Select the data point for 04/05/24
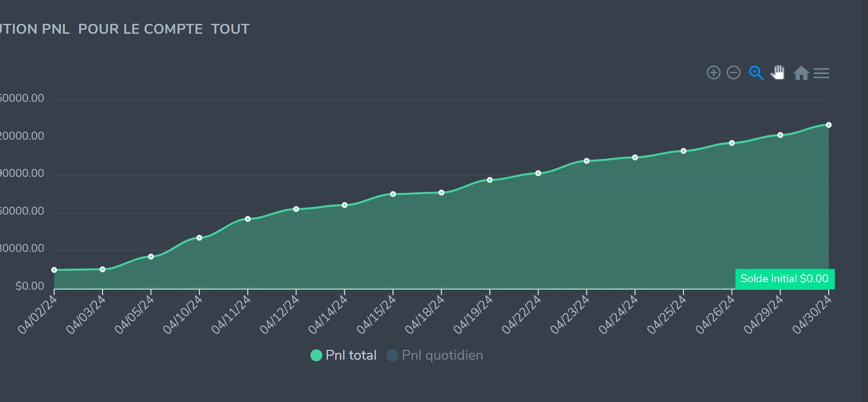This screenshot has height=402, width=868. click(x=151, y=257)
